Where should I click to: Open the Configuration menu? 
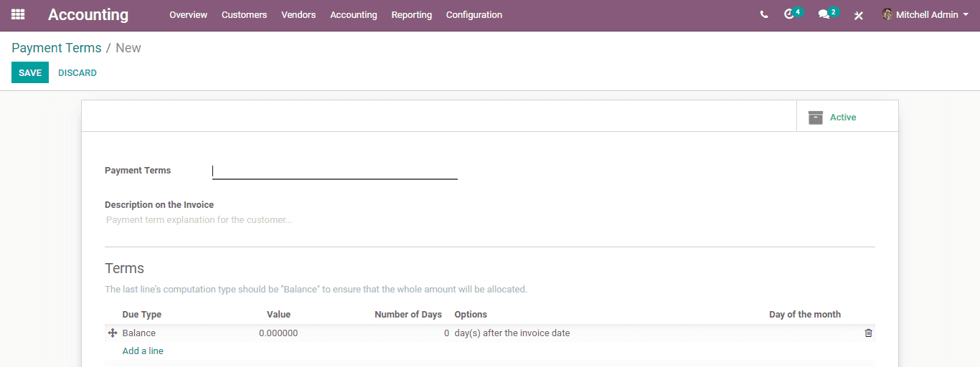pyautogui.click(x=474, y=14)
